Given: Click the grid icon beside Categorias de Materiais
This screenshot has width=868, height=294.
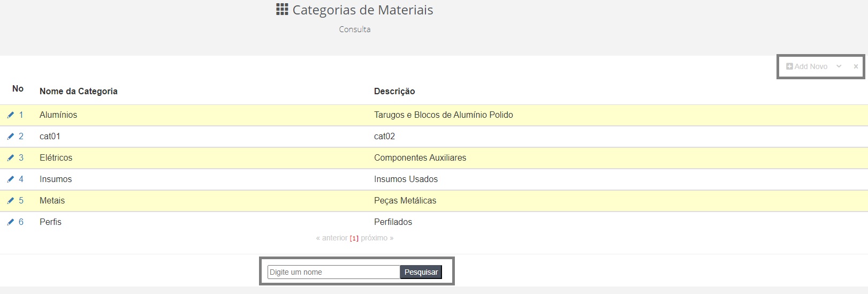Looking at the screenshot, I should 282,10.
